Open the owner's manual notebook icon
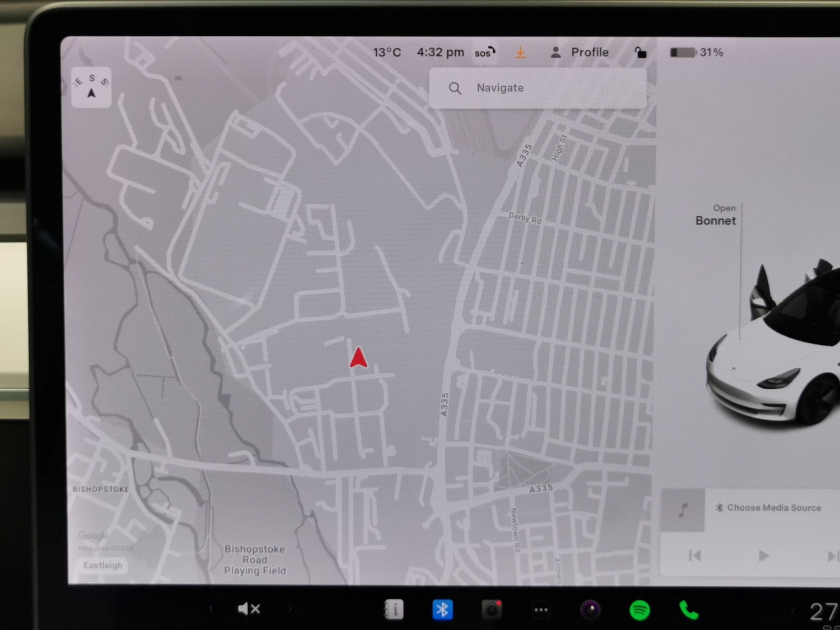Screen dimensions: 840x630 point(394,609)
